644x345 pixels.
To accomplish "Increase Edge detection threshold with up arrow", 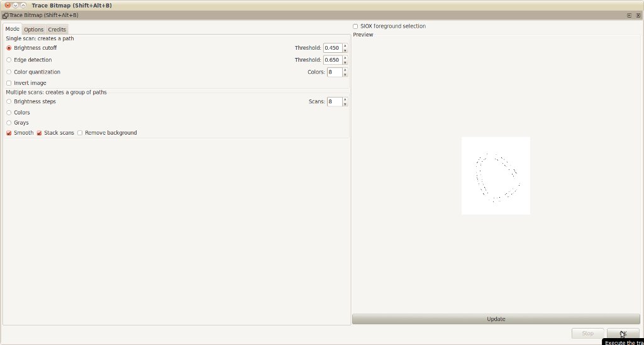I will 345,57.
